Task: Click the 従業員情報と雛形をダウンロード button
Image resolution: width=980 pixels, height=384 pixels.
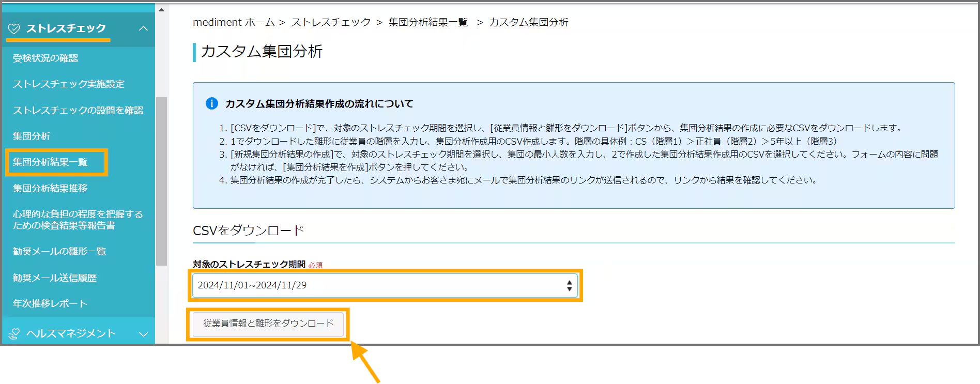Action: (x=268, y=324)
